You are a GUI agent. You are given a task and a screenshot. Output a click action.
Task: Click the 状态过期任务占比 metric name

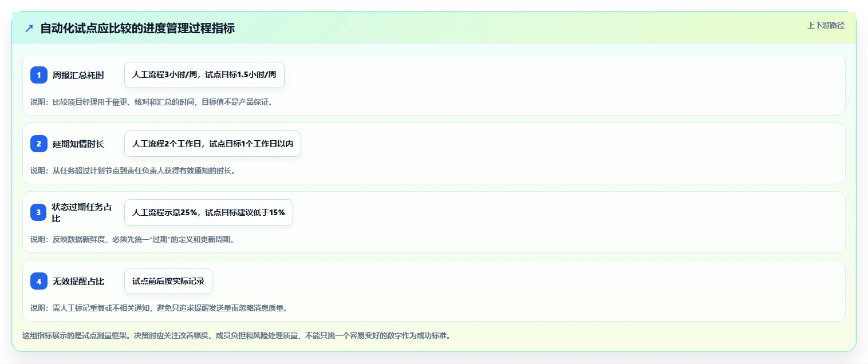82,212
